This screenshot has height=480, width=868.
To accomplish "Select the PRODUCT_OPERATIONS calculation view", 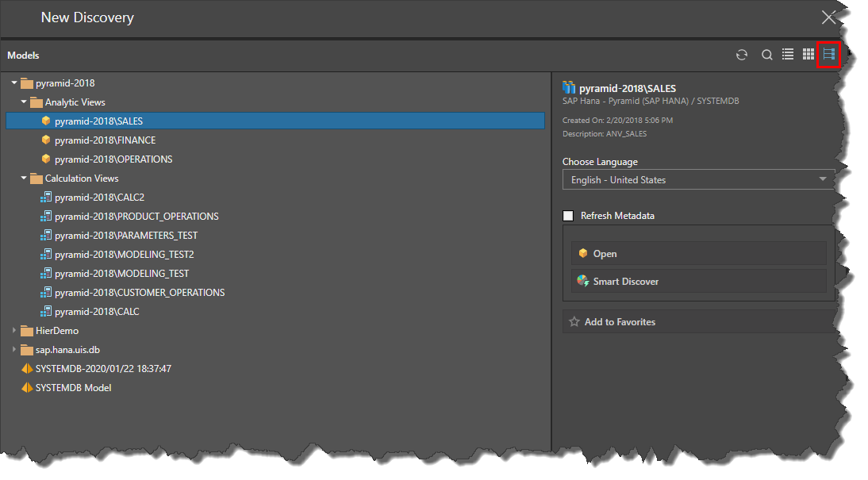I will click(x=136, y=216).
